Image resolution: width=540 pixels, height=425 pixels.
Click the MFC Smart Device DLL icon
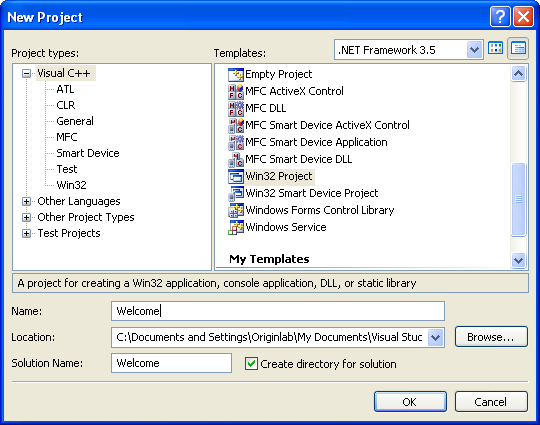pos(236,159)
